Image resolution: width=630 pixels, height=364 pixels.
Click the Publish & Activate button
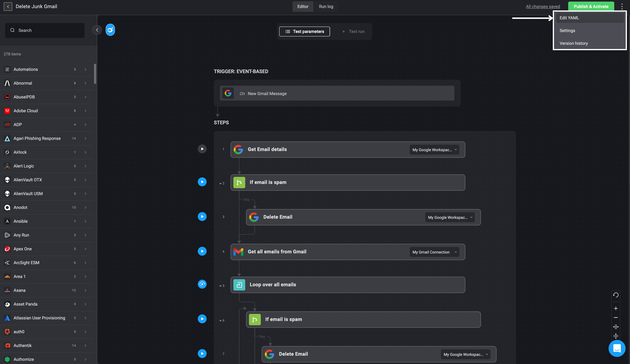pos(591,7)
